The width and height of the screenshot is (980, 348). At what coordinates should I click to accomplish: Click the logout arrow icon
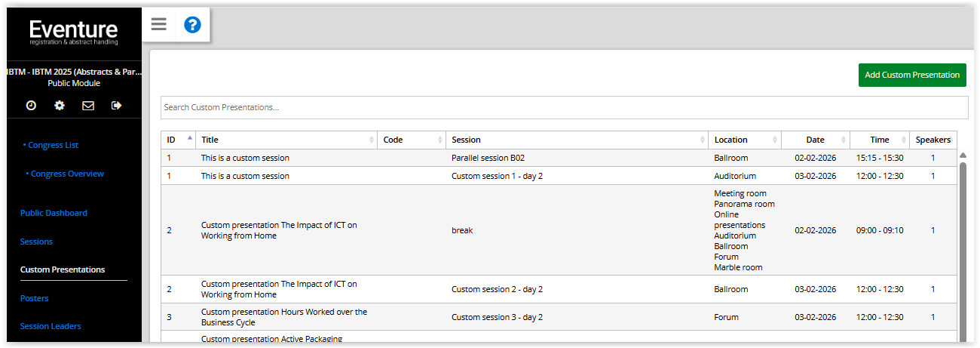click(116, 106)
